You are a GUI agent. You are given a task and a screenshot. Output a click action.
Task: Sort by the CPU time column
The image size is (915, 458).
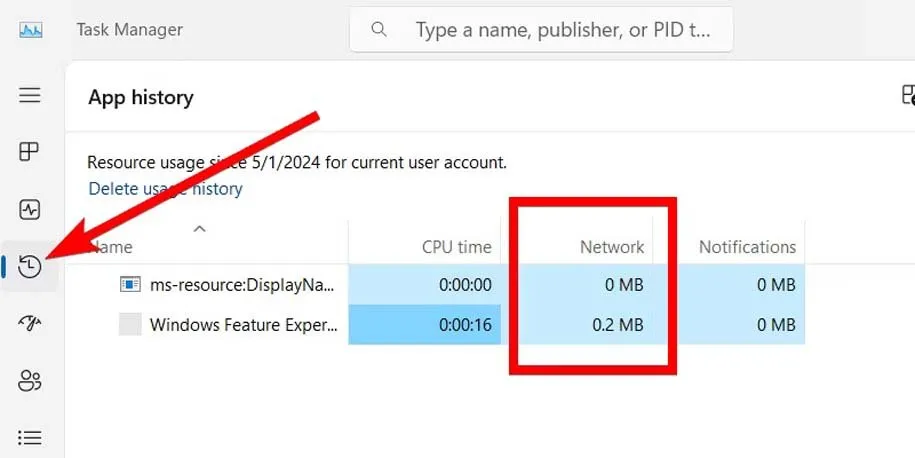click(x=456, y=247)
